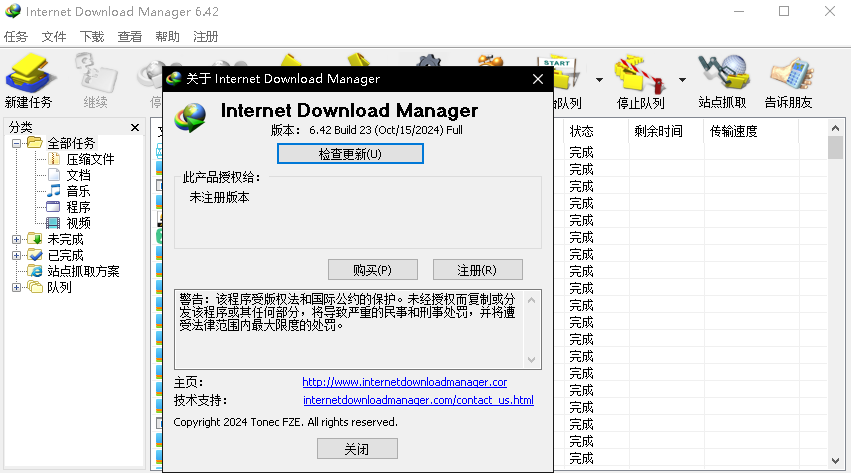The width and height of the screenshot is (851, 473).
Task: Close the Categories (分类) side panel
Action: [135, 127]
